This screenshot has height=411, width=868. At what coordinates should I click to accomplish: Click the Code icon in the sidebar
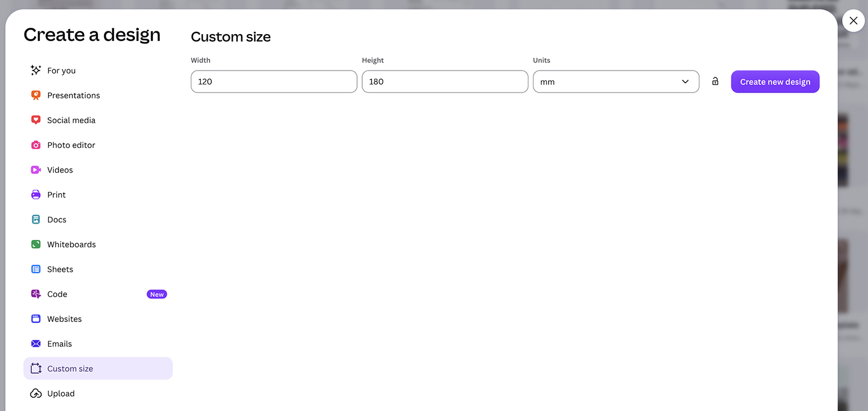[x=36, y=294]
